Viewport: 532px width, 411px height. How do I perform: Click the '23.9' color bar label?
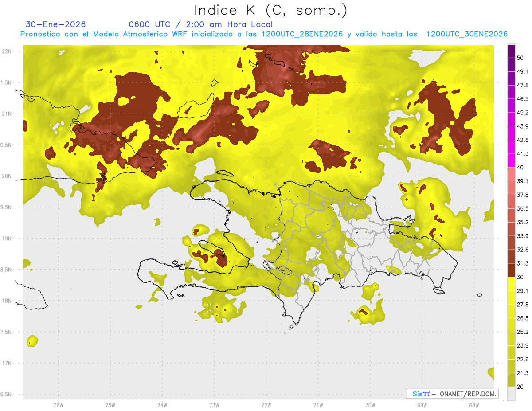tap(523, 346)
